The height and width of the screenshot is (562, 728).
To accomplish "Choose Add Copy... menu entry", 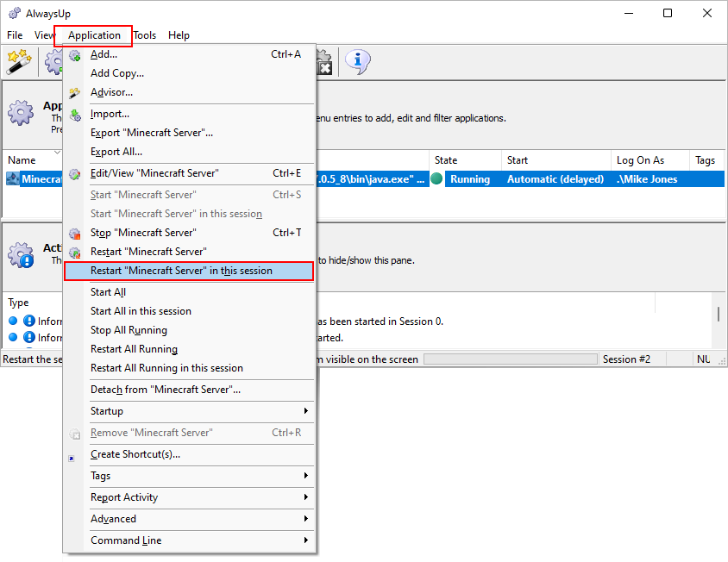I will [190, 73].
